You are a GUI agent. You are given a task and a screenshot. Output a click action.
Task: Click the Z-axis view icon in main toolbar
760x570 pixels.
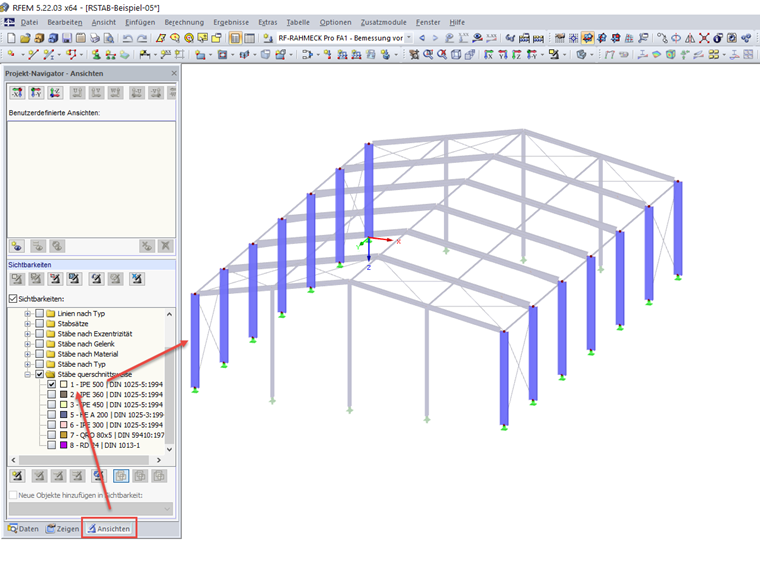click(x=517, y=55)
